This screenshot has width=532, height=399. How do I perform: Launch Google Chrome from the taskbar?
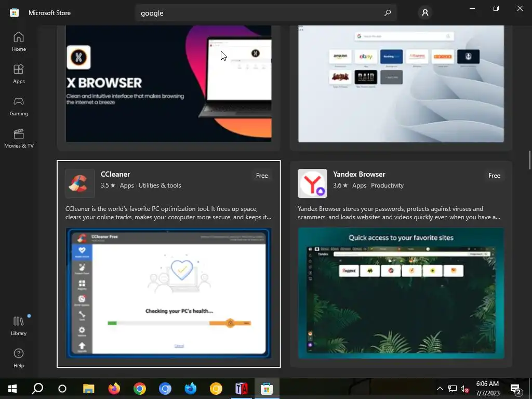point(139,389)
